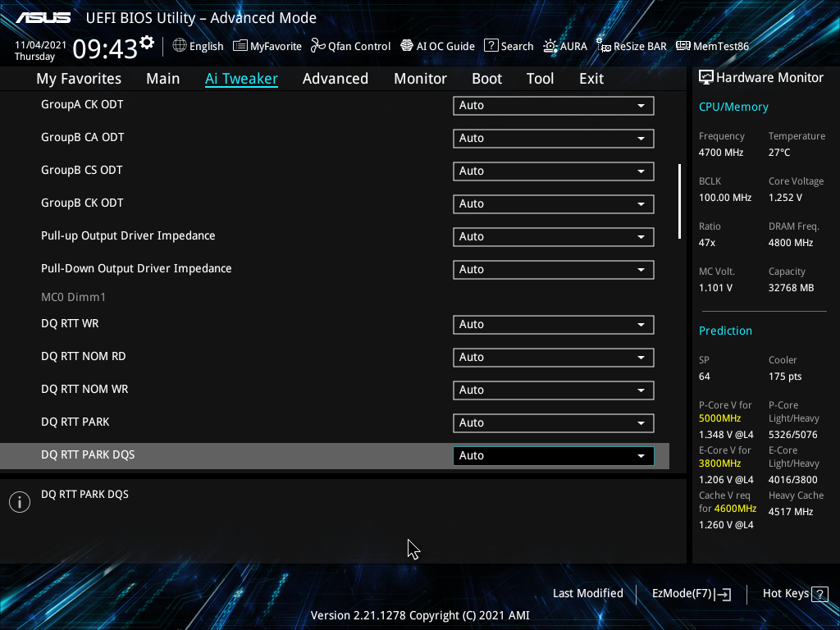Open the GroupB CA ODT dropdown

click(x=554, y=138)
